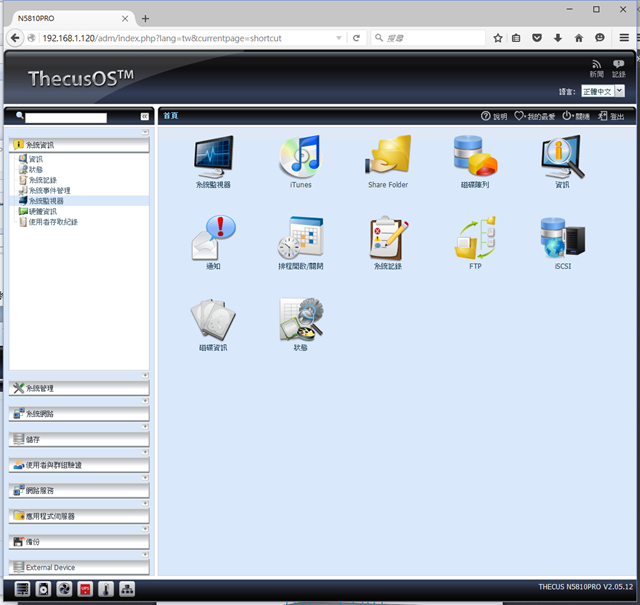
Task: Click the red UPS status icon
Action: tap(85, 589)
